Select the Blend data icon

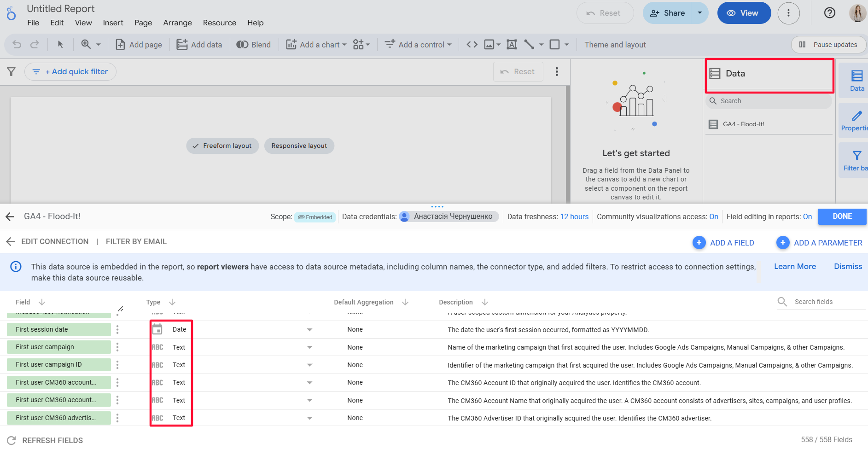(253, 44)
